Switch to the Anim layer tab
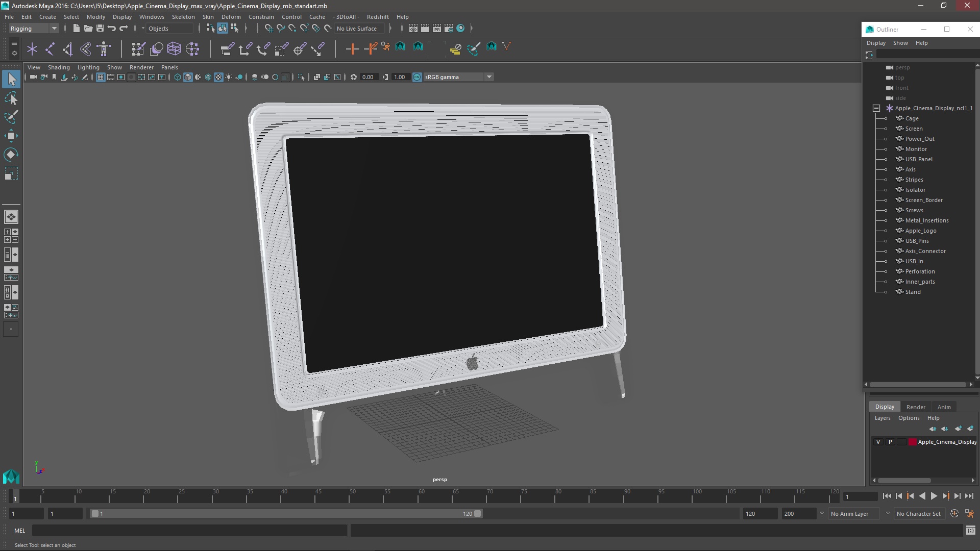Viewport: 980px width, 551px height. [x=944, y=407]
